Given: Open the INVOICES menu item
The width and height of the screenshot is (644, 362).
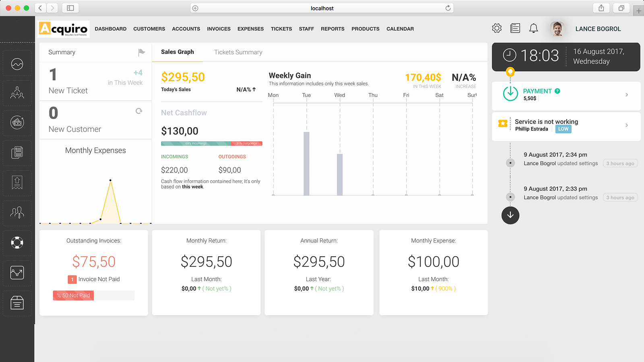Looking at the screenshot, I should 219,29.
